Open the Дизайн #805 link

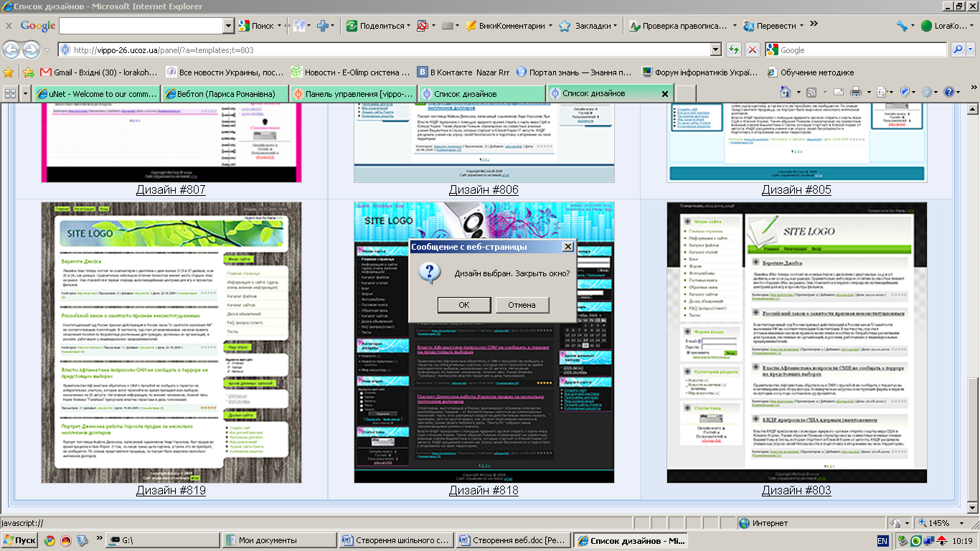point(796,190)
